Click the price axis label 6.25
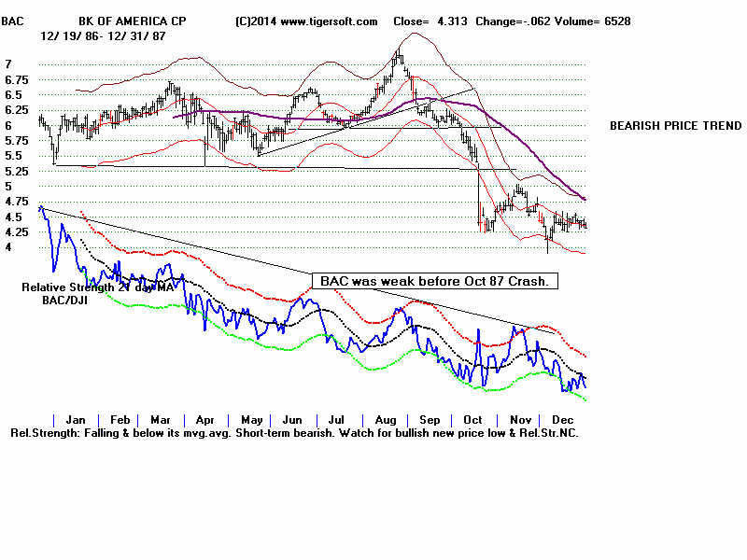 click(17, 110)
